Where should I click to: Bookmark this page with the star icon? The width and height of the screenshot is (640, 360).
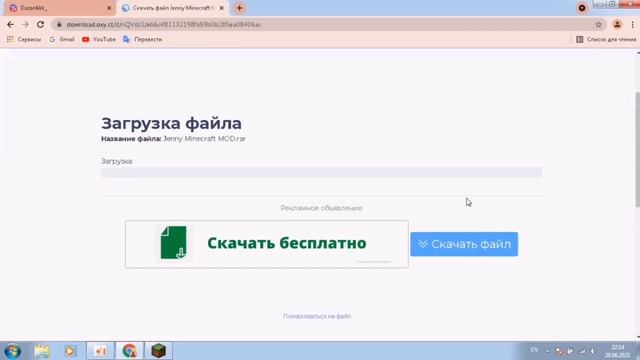click(x=598, y=24)
